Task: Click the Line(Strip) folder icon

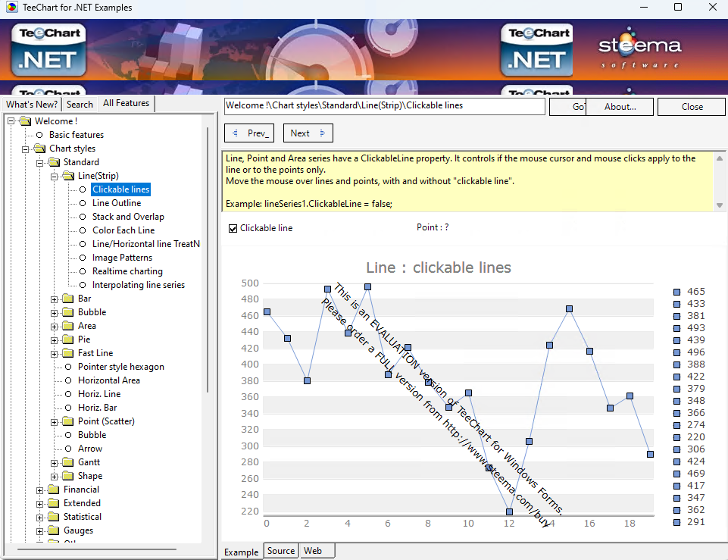Action: point(69,176)
